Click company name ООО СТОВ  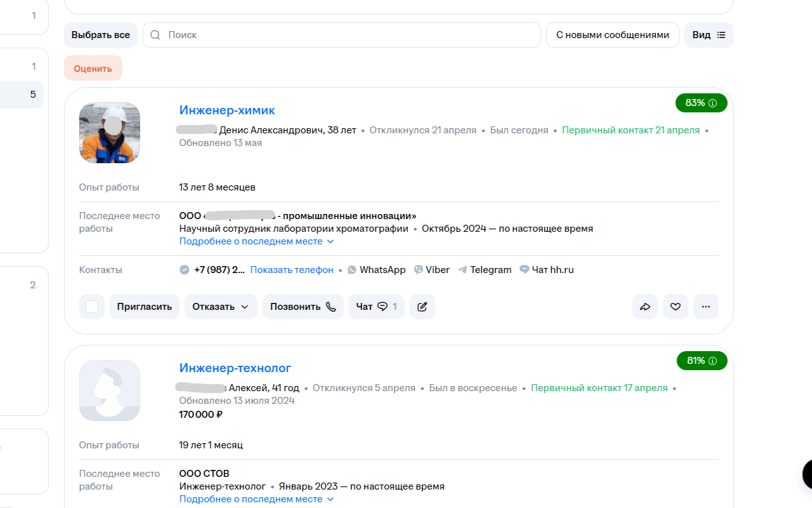[204, 474]
